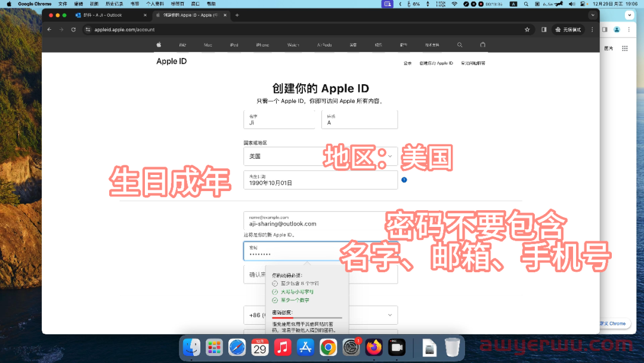
Task: Open App Store from the Dock
Action: coord(305,347)
